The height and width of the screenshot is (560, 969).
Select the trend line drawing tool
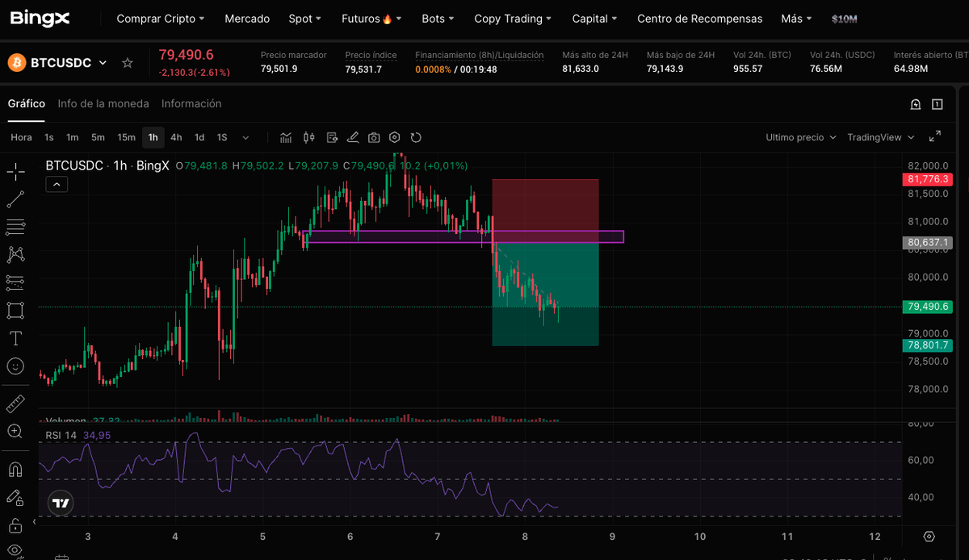pyautogui.click(x=15, y=199)
